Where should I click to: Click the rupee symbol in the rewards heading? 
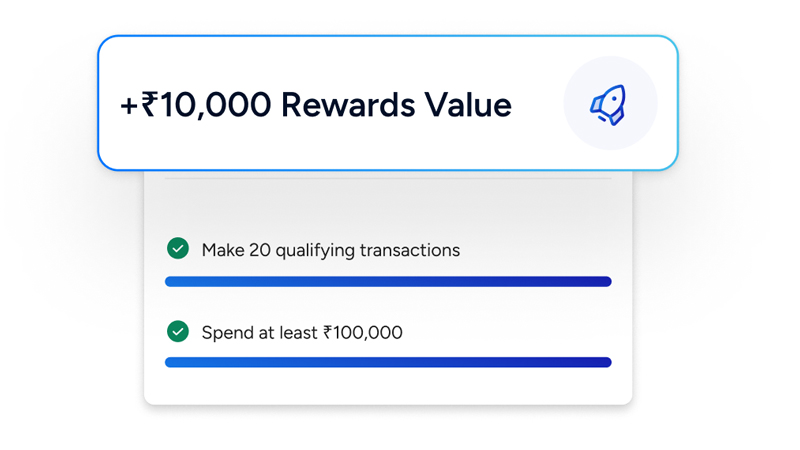[x=149, y=104]
